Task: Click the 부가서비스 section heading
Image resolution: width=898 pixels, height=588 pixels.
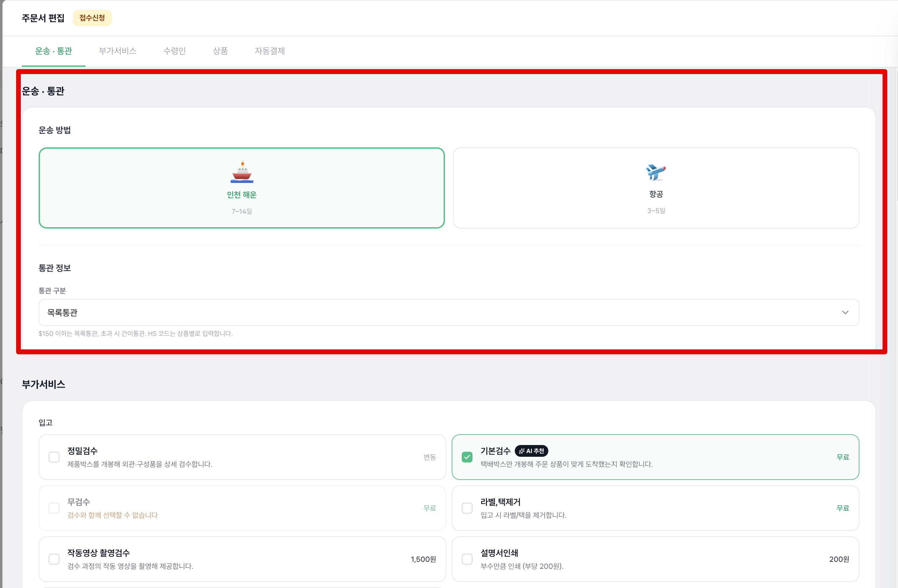Action: point(43,384)
